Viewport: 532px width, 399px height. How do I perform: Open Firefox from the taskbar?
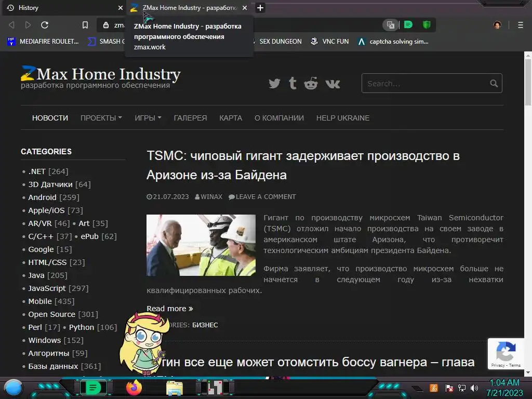click(x=134, y=388)
